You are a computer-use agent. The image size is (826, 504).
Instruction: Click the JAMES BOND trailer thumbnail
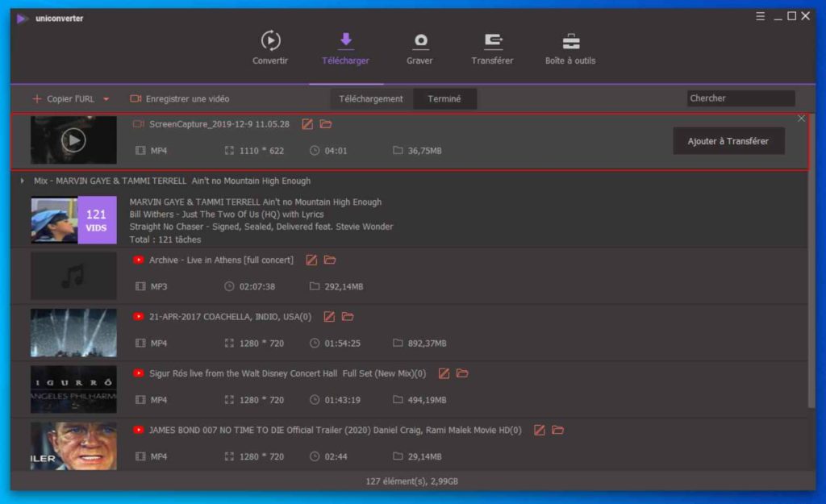73,446
